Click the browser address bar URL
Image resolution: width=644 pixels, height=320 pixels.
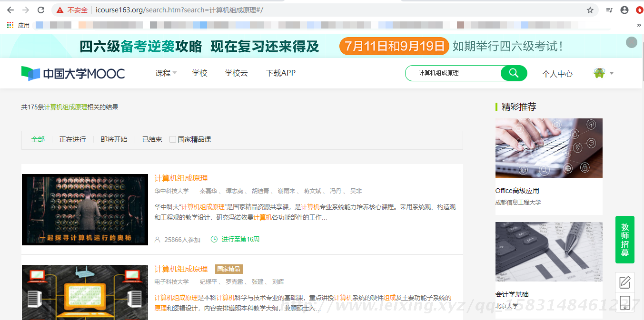[179, 10]
